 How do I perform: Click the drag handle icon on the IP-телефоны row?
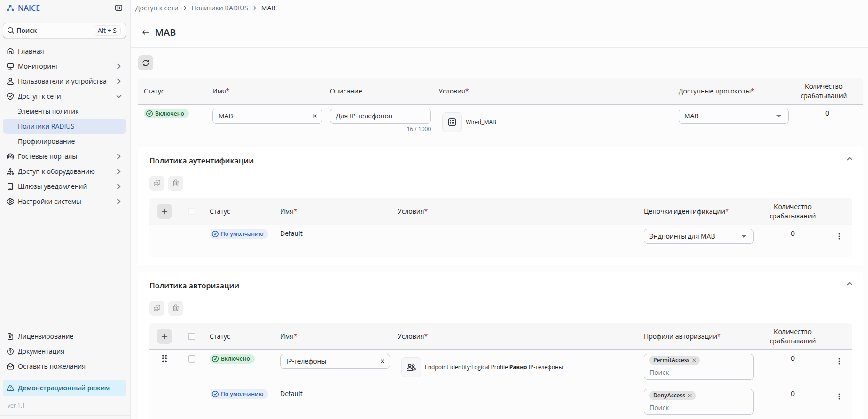(164, 358)
